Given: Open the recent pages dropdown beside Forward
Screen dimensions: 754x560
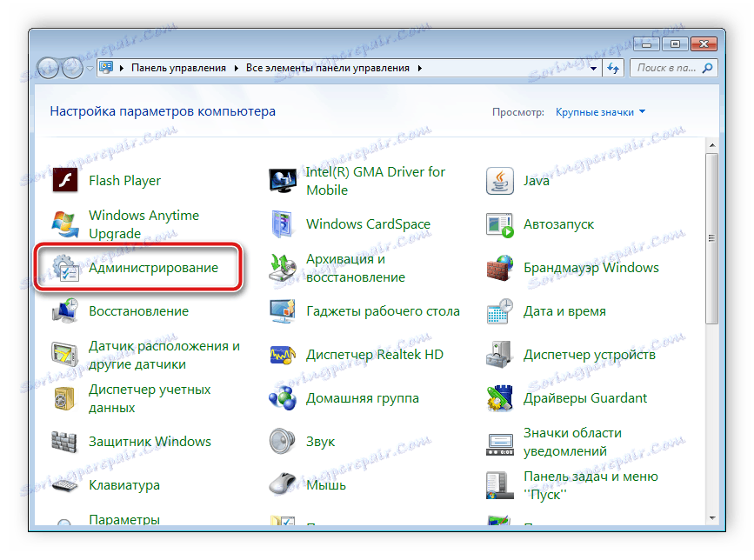Looking at the screenshot, I should [90, 68].
